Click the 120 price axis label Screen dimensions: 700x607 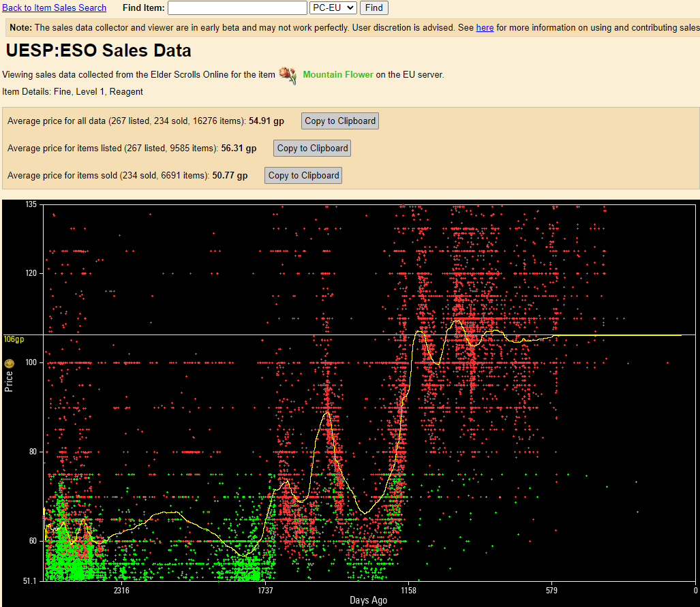click(31, 273)
